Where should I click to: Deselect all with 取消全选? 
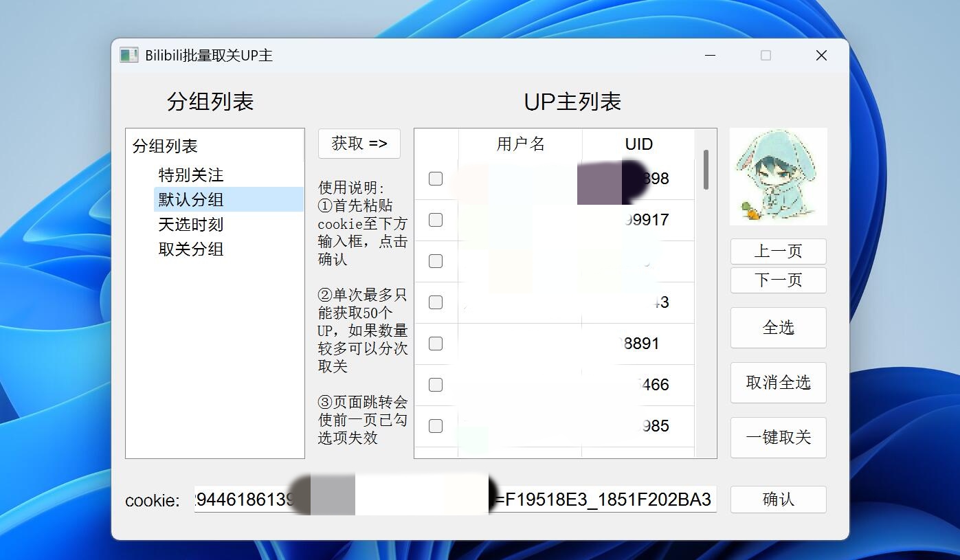point(778,383)
